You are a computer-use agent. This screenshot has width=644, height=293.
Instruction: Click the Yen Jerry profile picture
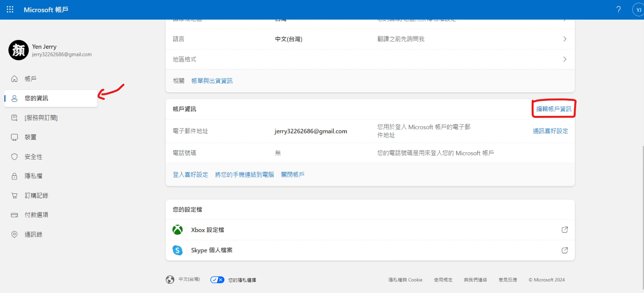[x=18, y=50]
